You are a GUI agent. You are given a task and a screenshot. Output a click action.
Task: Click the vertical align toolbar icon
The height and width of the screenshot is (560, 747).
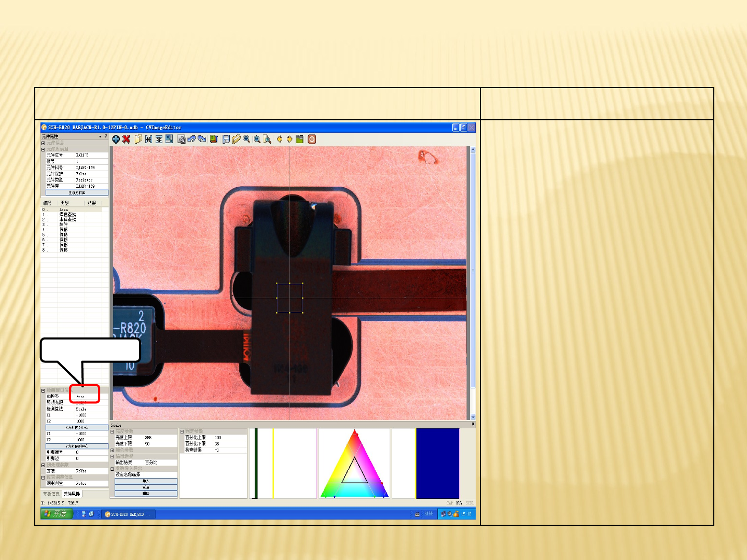pyautogui.click(x=159, y=139)
